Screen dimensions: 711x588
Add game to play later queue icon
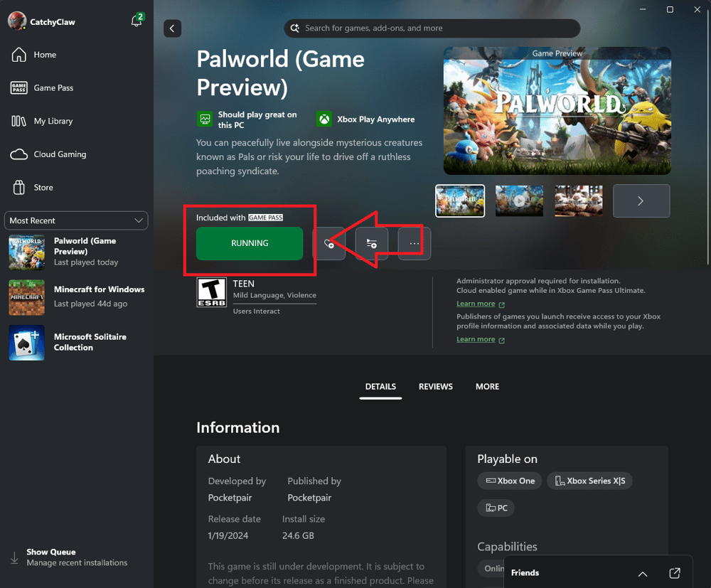[x=371, y=244]
